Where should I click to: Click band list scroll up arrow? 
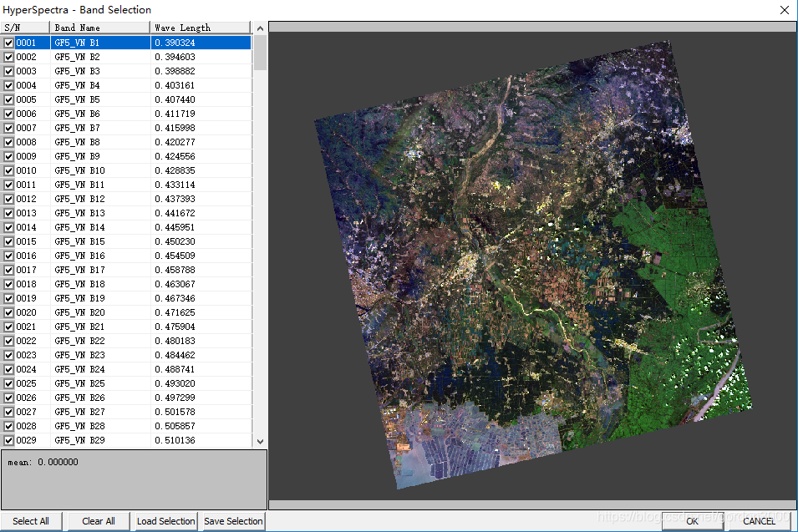point(260,28)
